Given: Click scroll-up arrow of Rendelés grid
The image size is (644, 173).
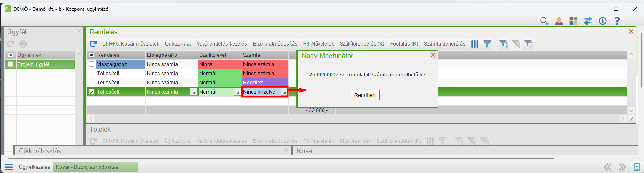Looking at the screenshot, I should click(x=631, y=55).
